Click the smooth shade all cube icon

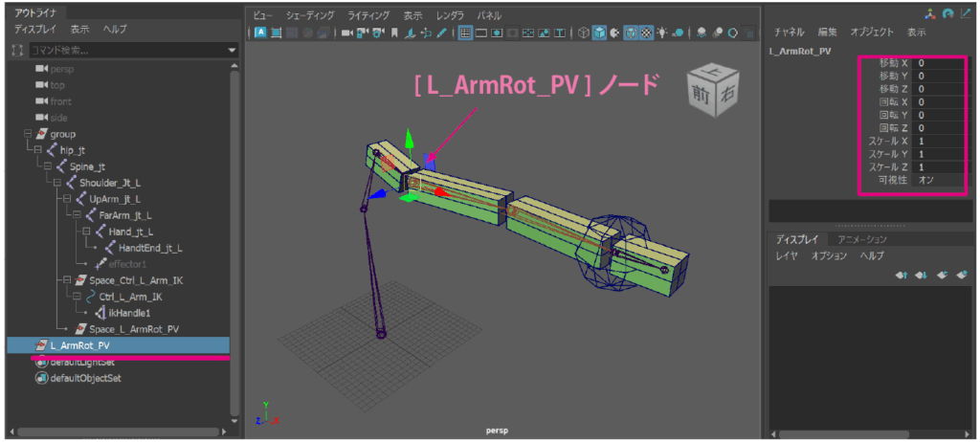point(599,33)
